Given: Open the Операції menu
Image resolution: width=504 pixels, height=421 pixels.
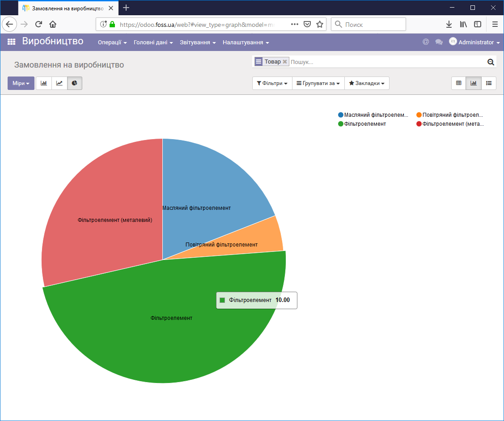Looking at the screenshot, I should tap(112, 43).
